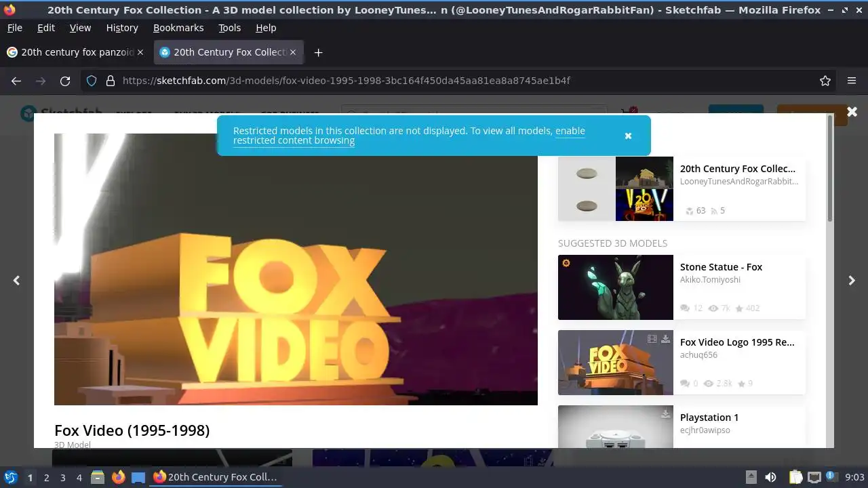The width and height of the screenshot is (868, 488).
Task: Click the Firefox window taskbar entry
Action: 216,477
